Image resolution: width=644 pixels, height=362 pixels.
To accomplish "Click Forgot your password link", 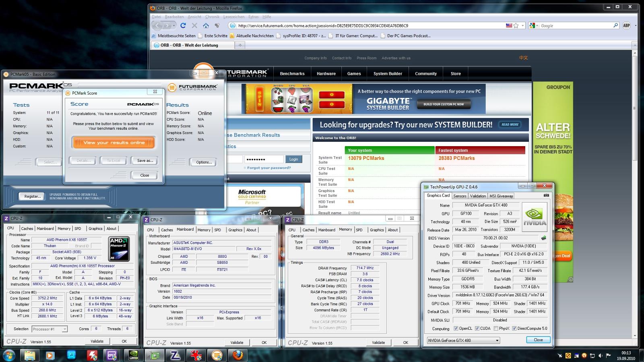I will tap(269, 168).
